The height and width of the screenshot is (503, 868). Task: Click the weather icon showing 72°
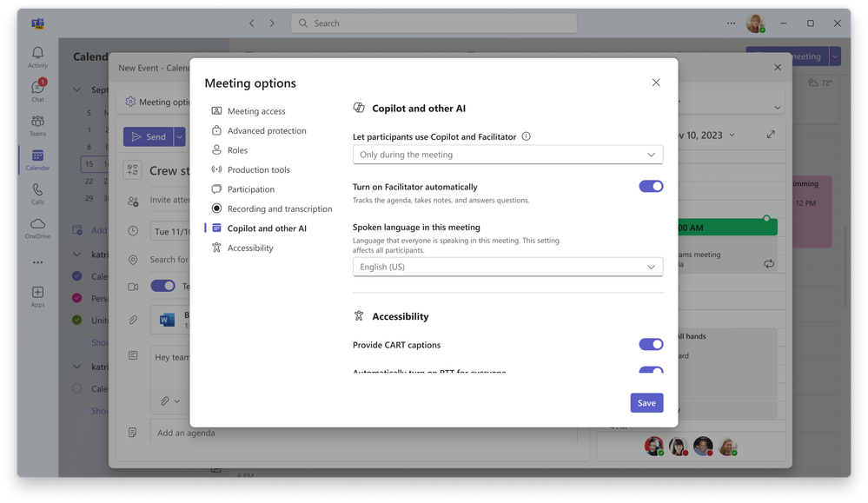coord(812,83)
